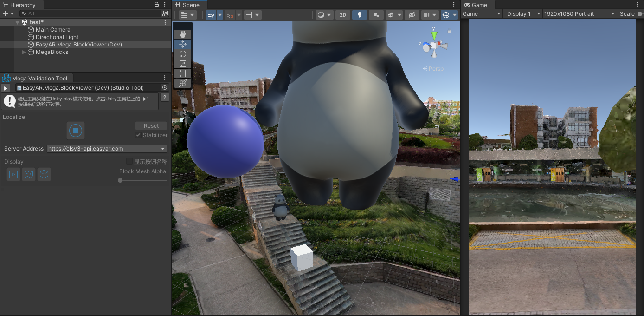This screenshot has height=316, width=644.
Task: Open the Server Address dropdown
Action: click(107, 149)
